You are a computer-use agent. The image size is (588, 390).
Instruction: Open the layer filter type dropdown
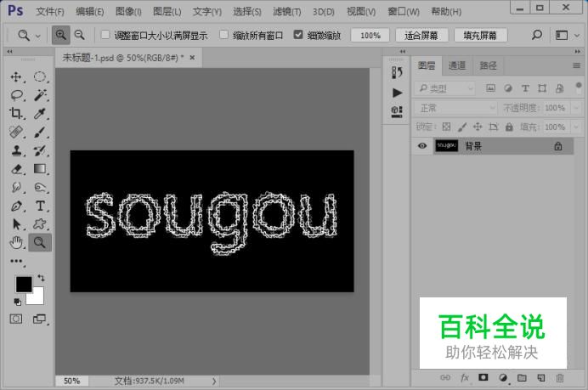(x=444, y=88)
